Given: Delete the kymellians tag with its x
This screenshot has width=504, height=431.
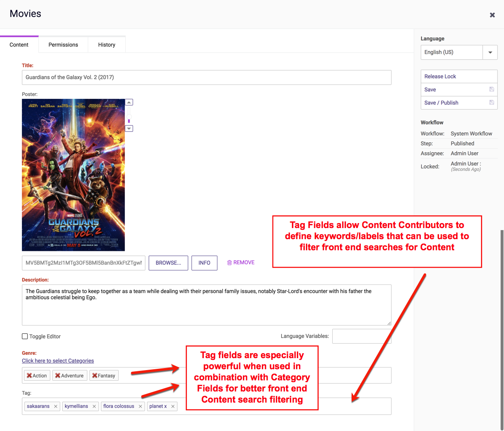Looking at the screenshot, I should 94,406.
